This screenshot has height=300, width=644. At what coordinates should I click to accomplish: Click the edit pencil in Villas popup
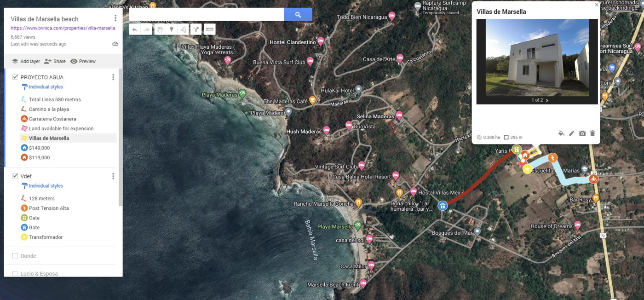pyautogui.click(x=572, y=133)
